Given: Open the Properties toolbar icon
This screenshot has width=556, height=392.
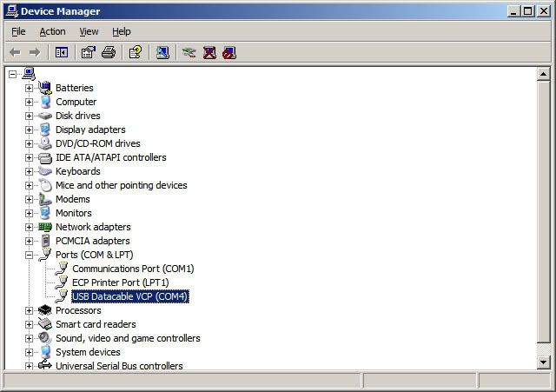Looking at the screenshot, I should click(x=89, y=52).
